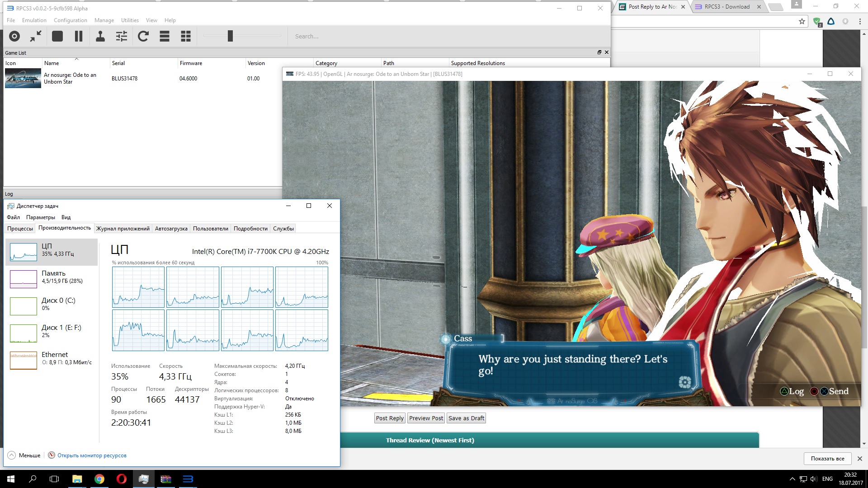Viewport: 868px width, 488px height.
Task: Open the configuration sliders icon
Action: [122, 36]
